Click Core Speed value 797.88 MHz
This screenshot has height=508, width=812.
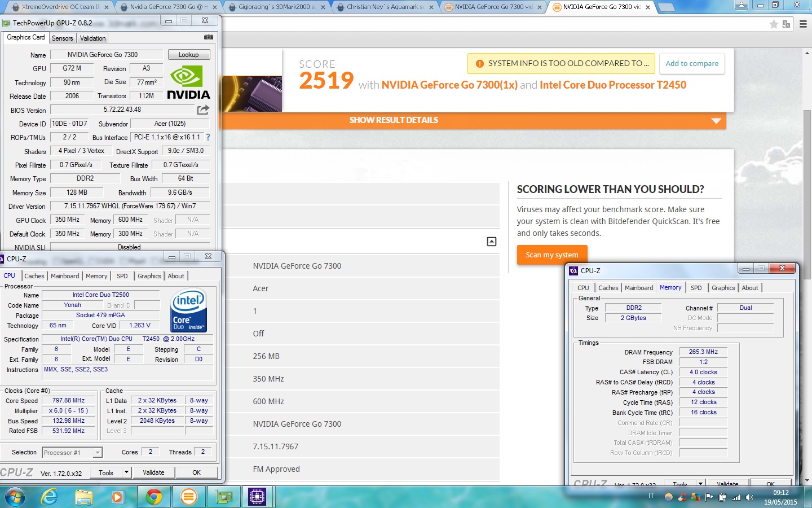click(68, 401)
